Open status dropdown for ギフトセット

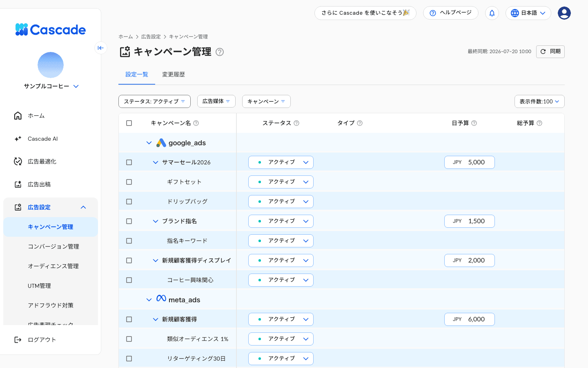(281, 182)
